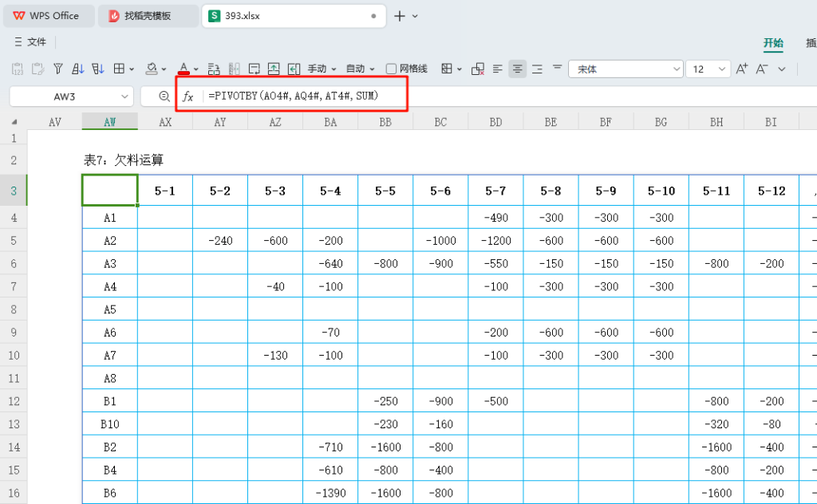Screen dimensions: 817x504
Task: Click the cell containing -320
Action: tap(716, 423)
